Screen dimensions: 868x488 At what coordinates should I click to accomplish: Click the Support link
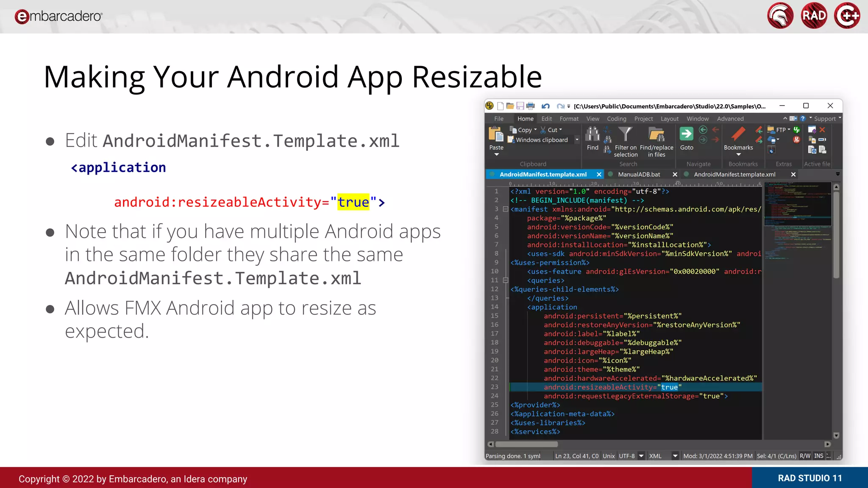(824, 119)
